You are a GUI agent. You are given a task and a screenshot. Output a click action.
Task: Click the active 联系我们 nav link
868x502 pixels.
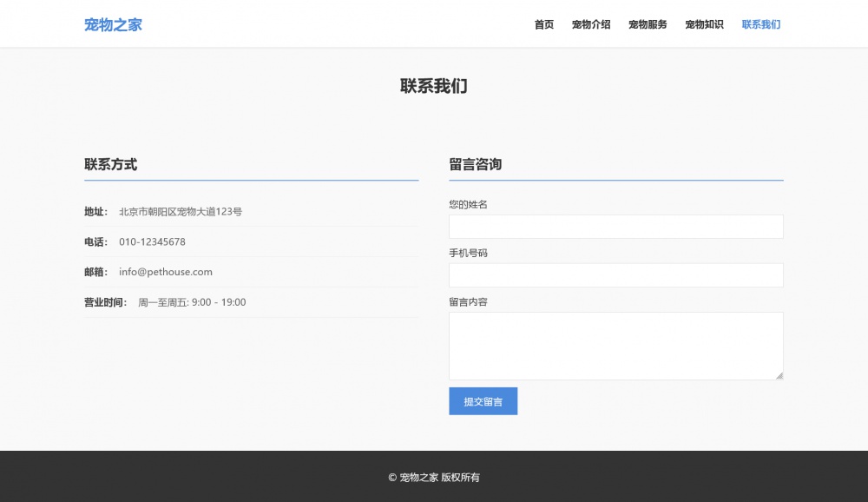760,24
